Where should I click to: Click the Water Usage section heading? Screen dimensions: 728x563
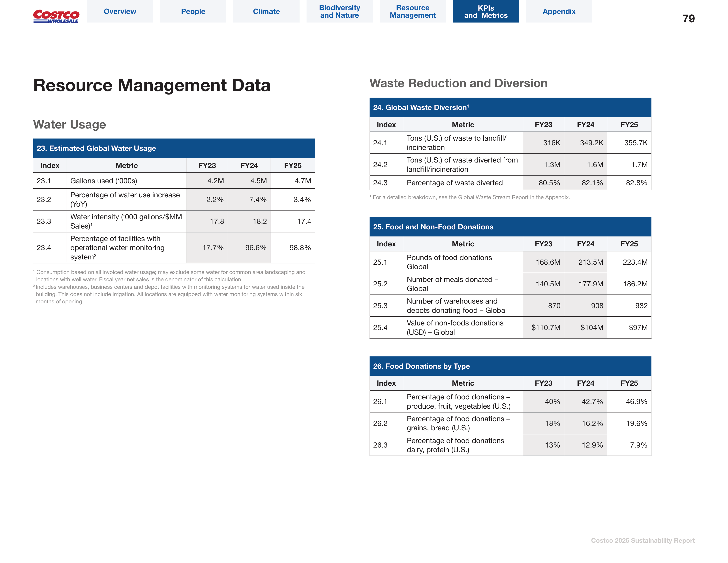[69, 124]
